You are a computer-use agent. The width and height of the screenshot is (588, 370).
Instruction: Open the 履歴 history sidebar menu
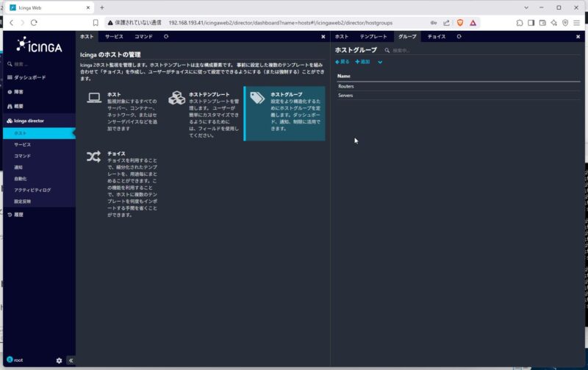pyautogui.click(x=18, y=215)
